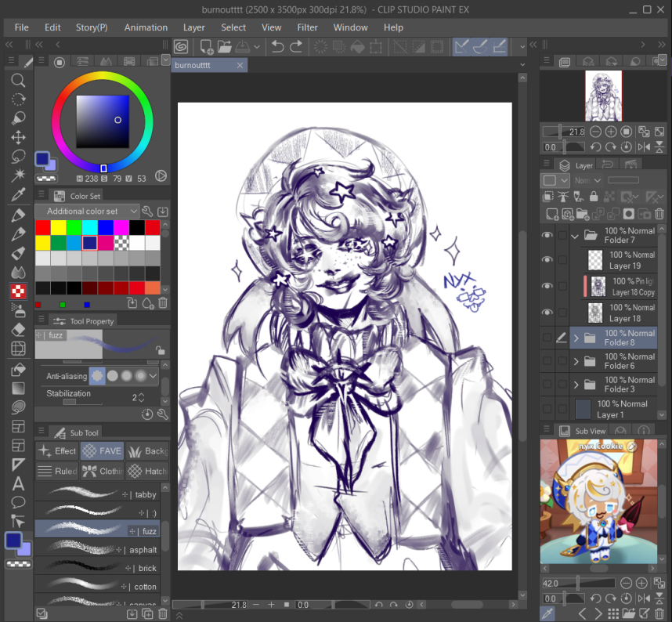Hide Layer 18 Copy with eye icon

547,286
